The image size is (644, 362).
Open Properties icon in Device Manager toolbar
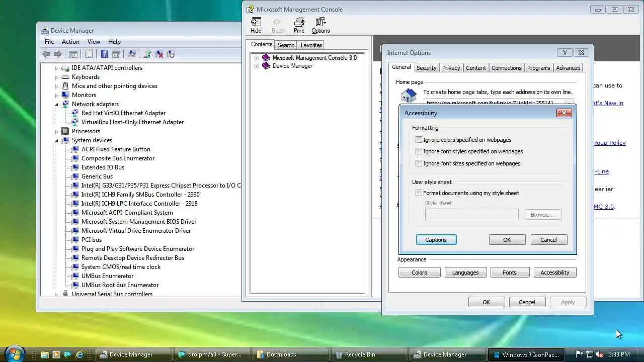click(x=89, y=54)
